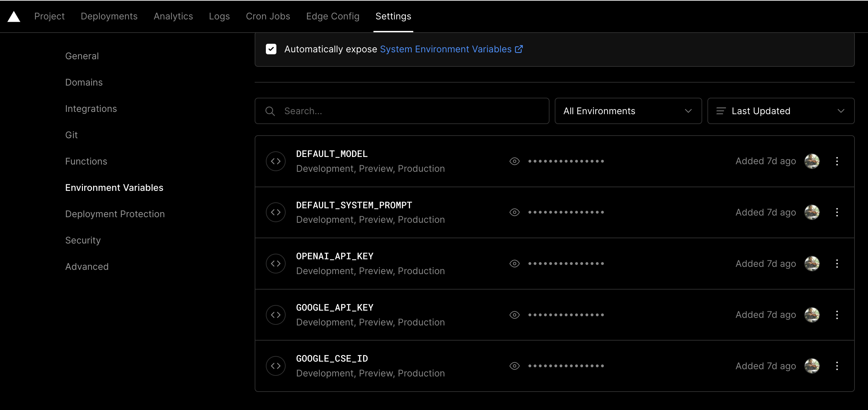Click the code brackets icon beside DEFAULT_MODEL
The image size is (868, 410).
(x=276, y=161)
